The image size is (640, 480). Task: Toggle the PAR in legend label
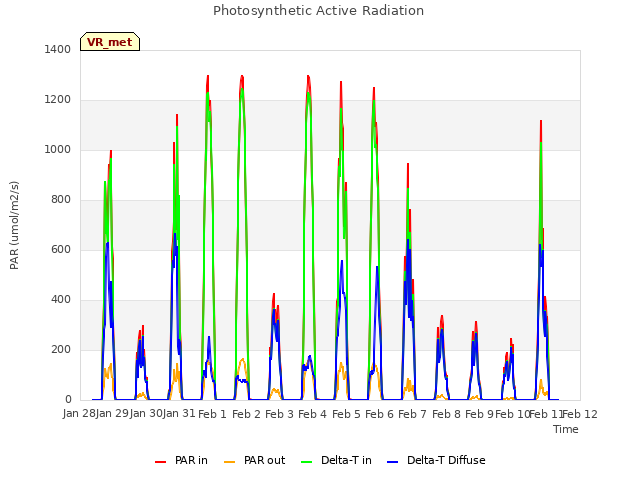click(x=191, y=460)
